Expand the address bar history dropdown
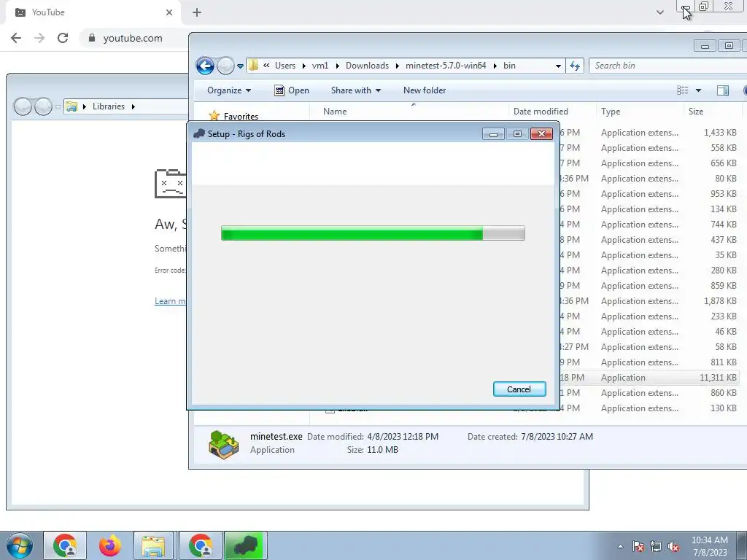The image size is (747, 560). (558, 66)
